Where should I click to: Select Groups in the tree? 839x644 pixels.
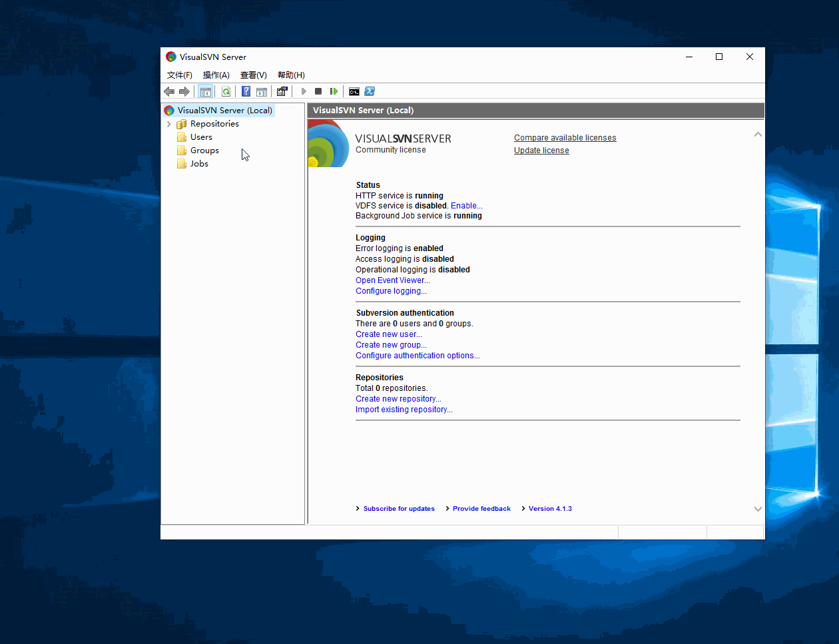204,151
